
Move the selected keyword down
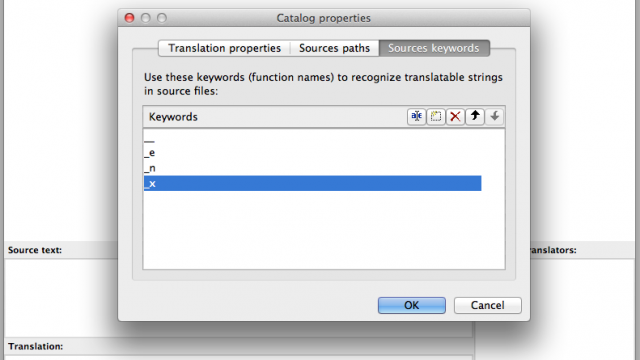[494, 117]
